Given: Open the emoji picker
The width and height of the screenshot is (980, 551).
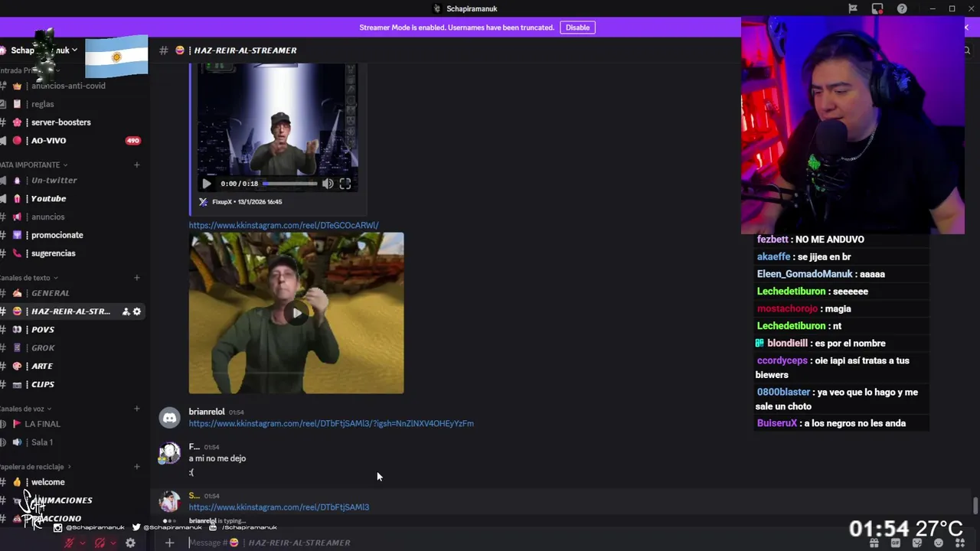Looking at the screenshot, I should [939, 543].
